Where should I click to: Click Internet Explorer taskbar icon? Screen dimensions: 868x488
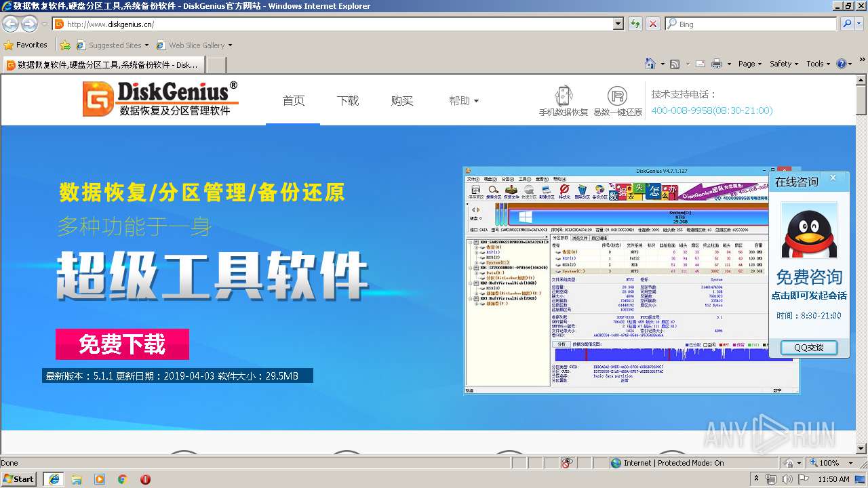tap(54, 479)
